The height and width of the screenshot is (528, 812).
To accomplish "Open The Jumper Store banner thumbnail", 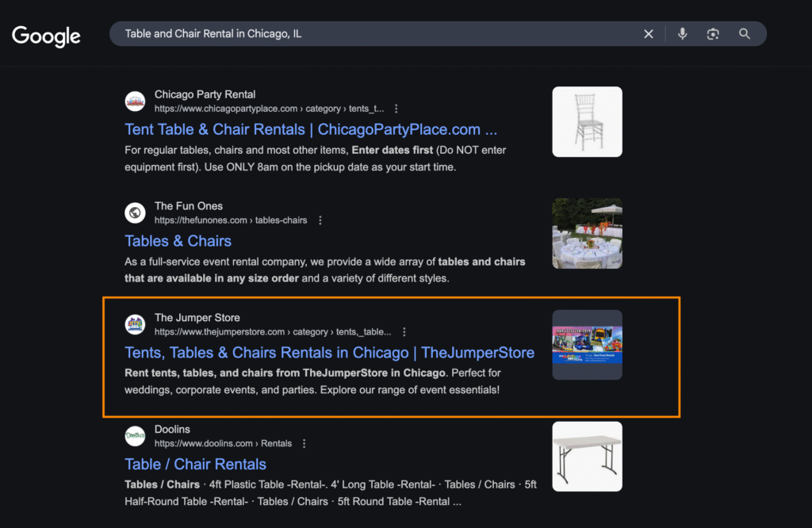I will pyautogui.click(x=588, y=345).
